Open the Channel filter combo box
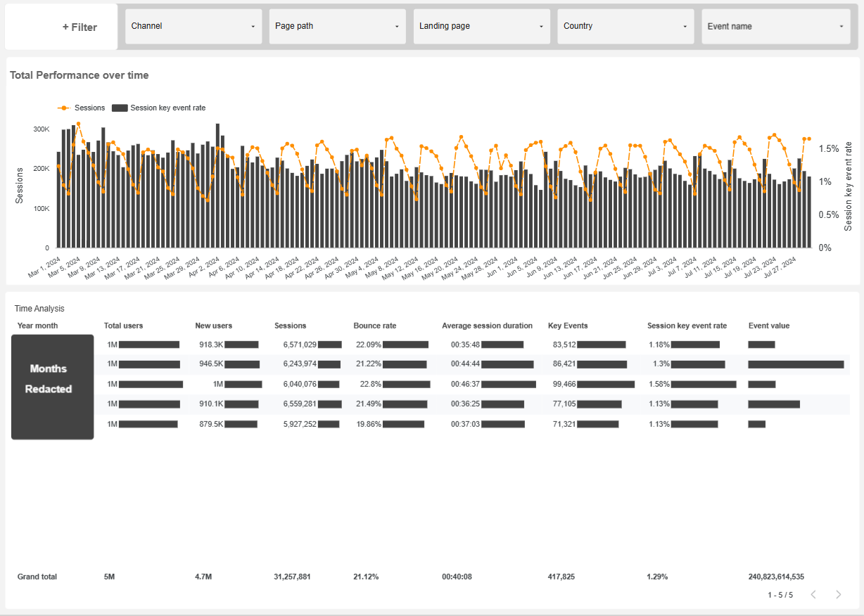Viewport: 864px width, 616px height. coord(193,26)
